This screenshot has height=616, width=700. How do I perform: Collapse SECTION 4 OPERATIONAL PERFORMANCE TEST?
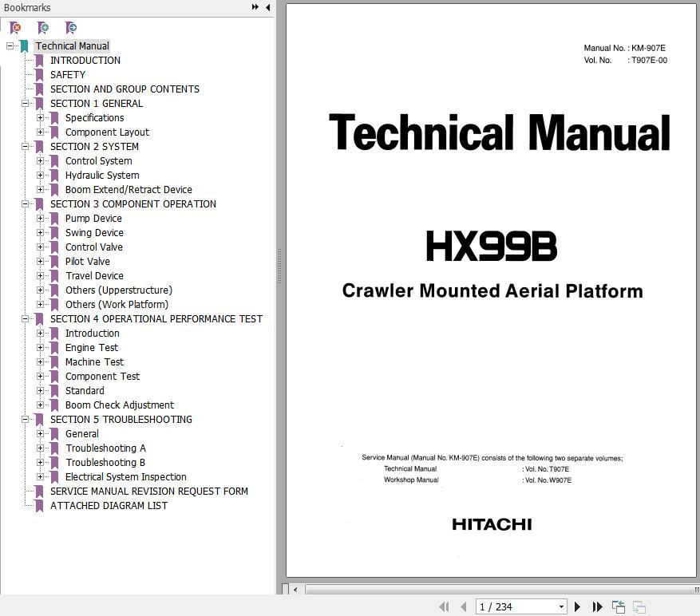[25, 318]
